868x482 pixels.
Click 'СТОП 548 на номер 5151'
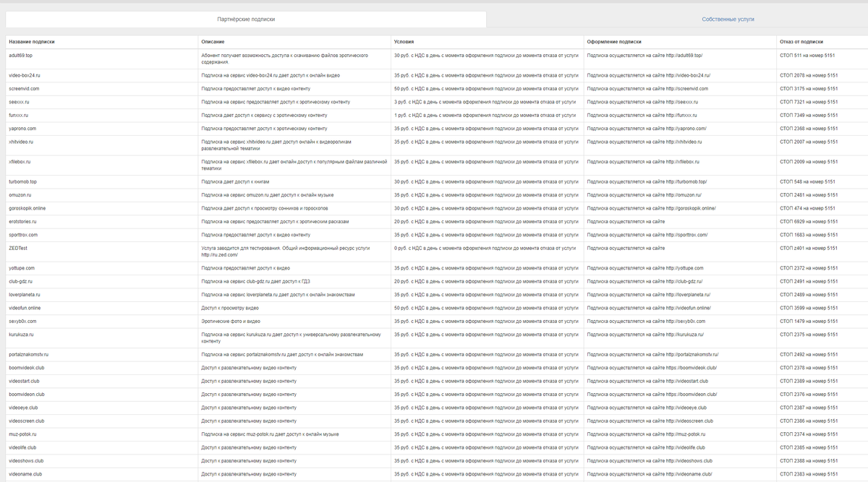[x=807, y=181]
